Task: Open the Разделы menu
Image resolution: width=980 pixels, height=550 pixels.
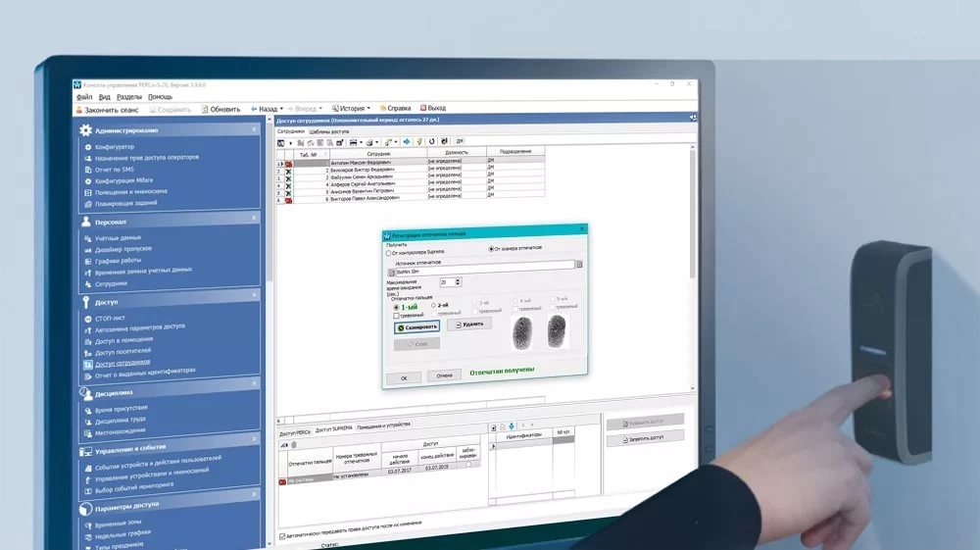Action: (x=128, y=97)
